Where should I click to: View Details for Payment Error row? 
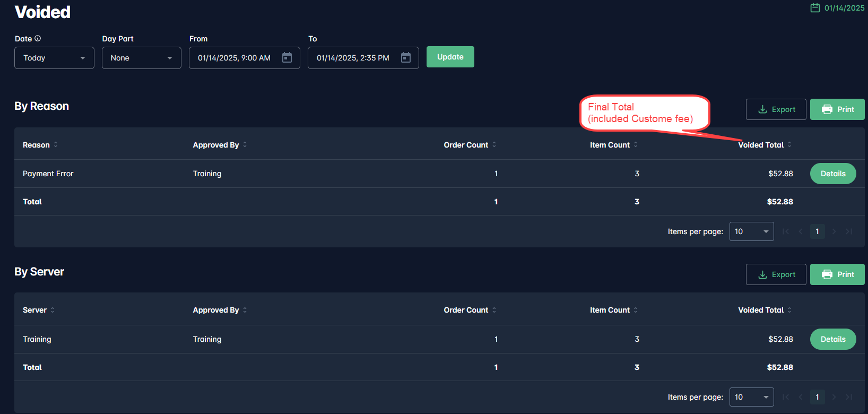(x=832, y=174)
